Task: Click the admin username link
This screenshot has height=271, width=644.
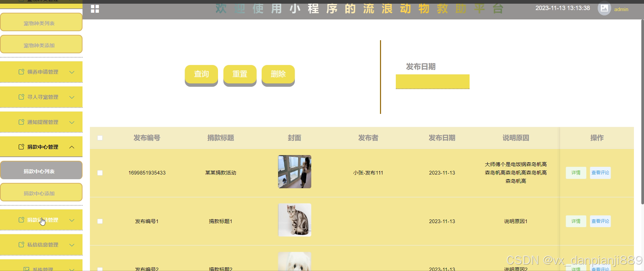Action: point(621,9)
